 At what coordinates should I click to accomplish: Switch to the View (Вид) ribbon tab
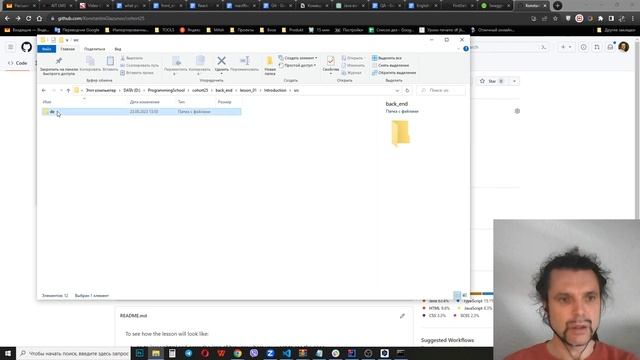118,49
